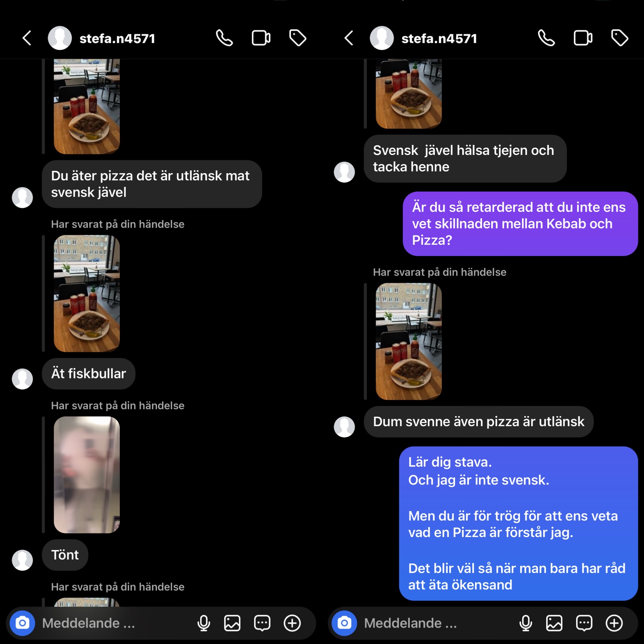
Task: Focus the right Meddelande text field
Action: pos(435,623)
